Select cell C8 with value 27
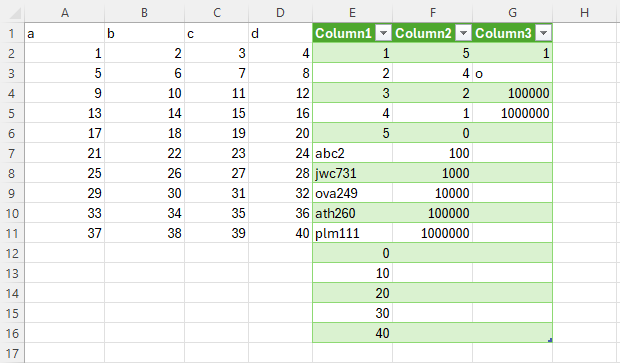 (217, 173)
